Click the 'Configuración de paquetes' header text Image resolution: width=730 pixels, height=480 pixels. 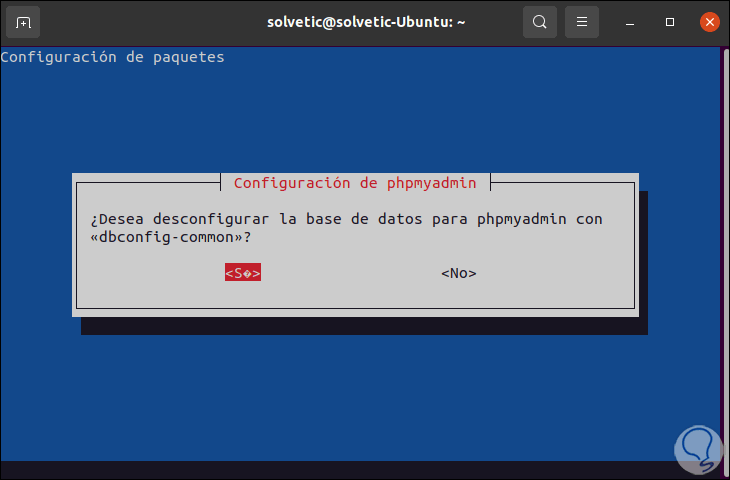tap(112, 57)
